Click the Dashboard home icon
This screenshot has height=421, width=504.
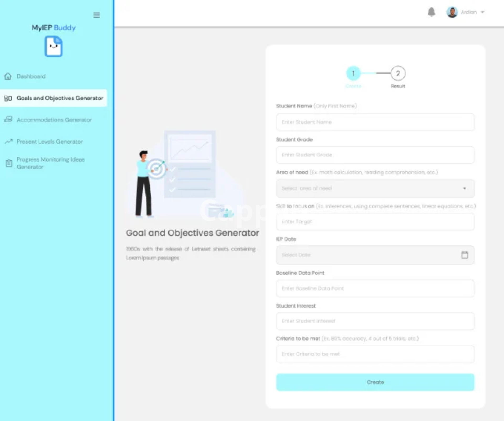tap(8, 76)
